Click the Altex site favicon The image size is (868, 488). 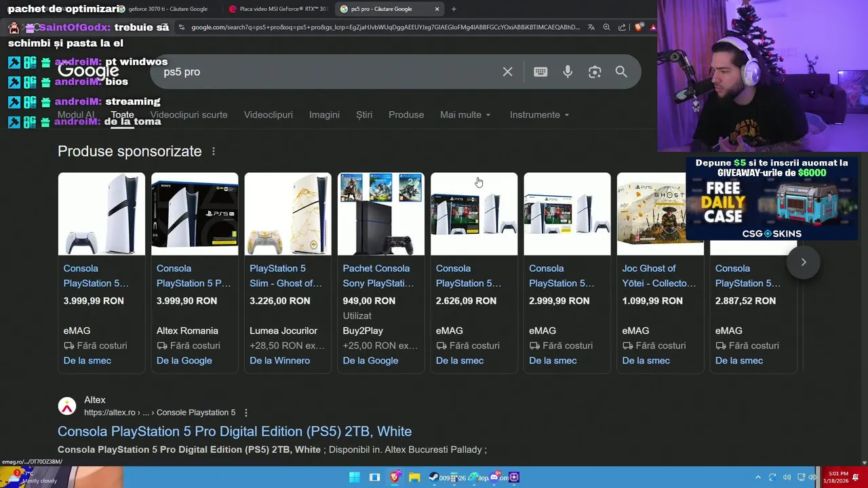(67, 406)
